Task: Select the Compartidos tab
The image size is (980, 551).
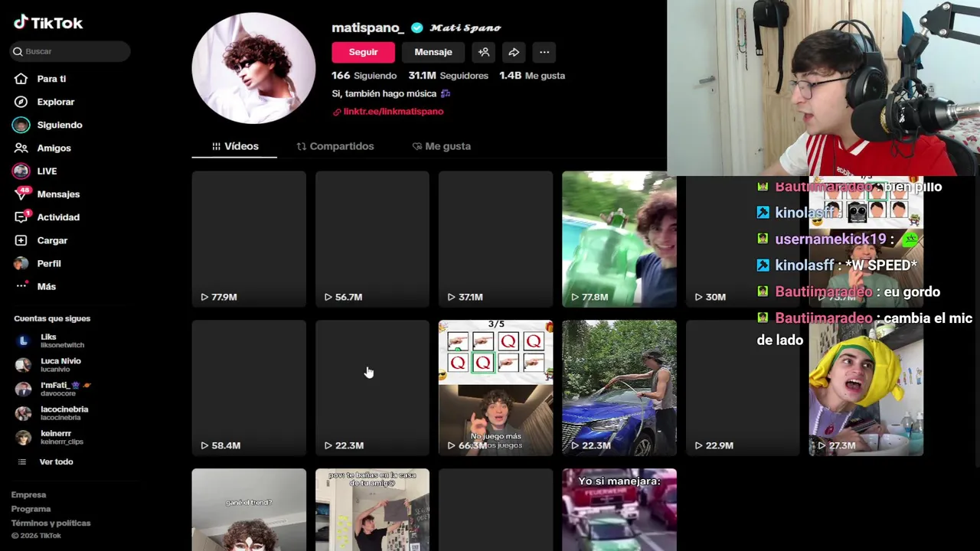Action: pyautogui.click(x=335, y=146)
